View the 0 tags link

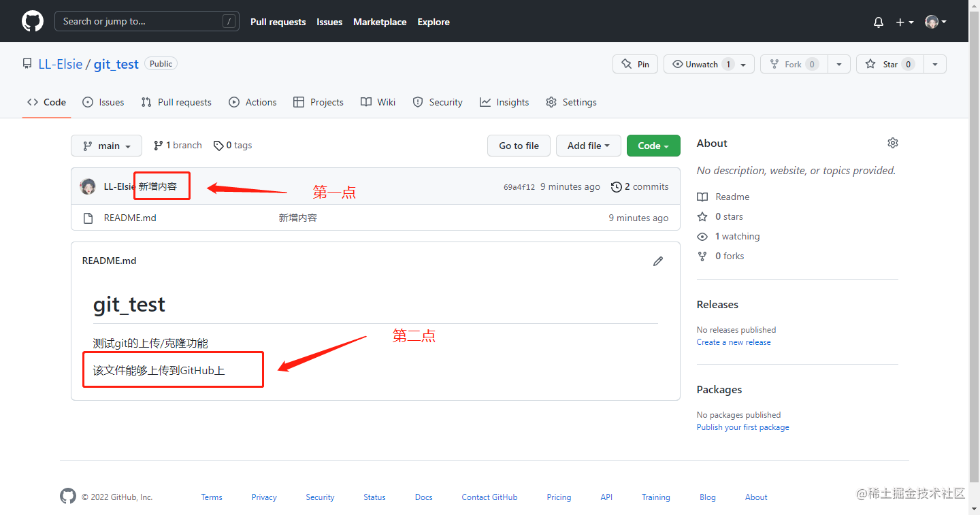tap(233, 146)
